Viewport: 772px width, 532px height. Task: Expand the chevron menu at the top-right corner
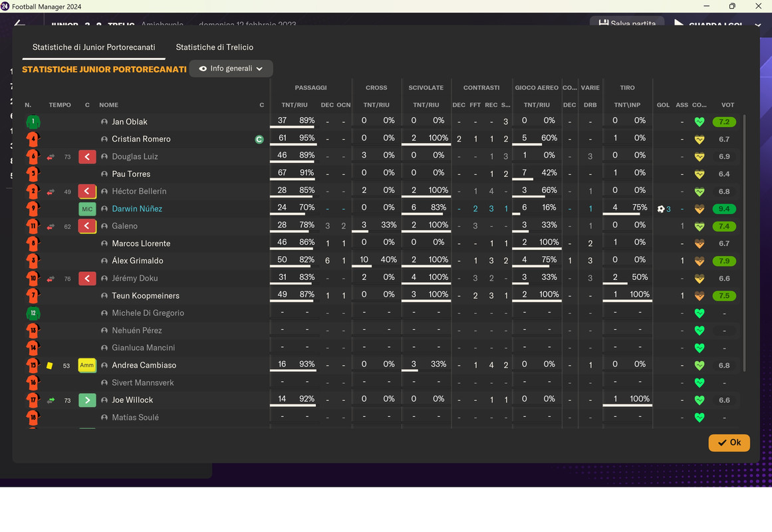(x=758, y=24)
